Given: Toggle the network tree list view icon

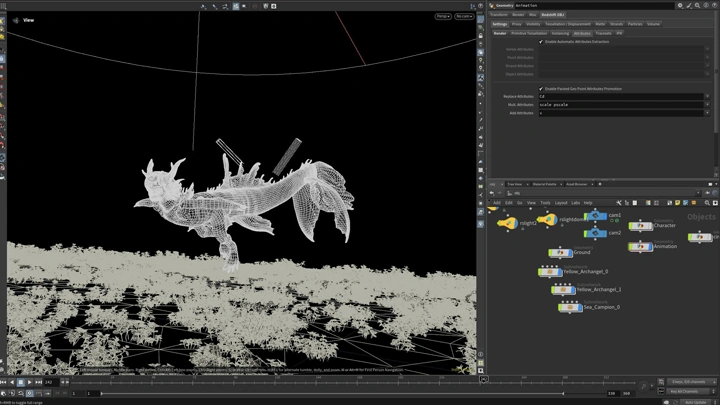Looking at the screenshot, I should [x=627, y=202].
